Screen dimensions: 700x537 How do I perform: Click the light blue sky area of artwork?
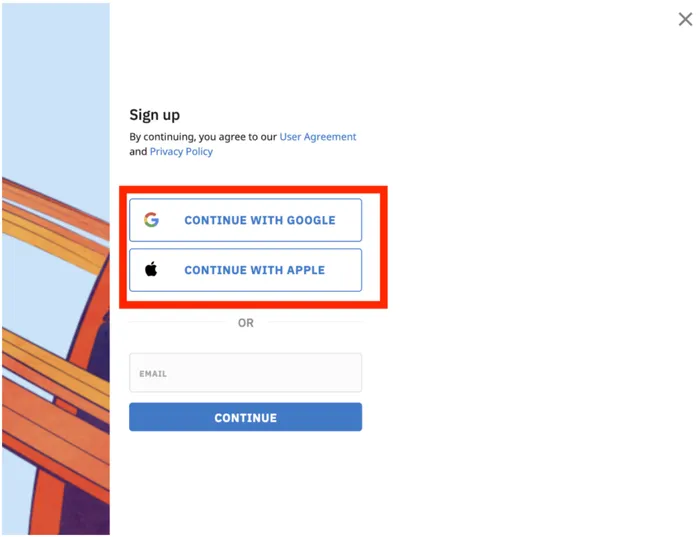[x=56, y=89]
